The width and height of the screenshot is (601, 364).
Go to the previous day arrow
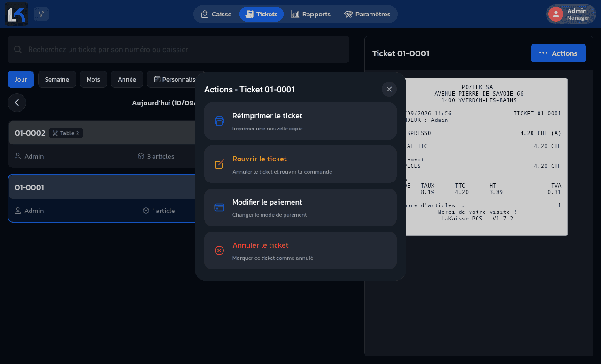(17, 103)
